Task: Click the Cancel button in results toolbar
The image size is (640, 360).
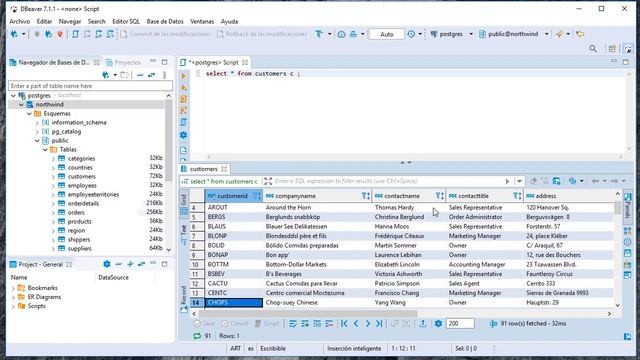Action: (x=235, y=324)
